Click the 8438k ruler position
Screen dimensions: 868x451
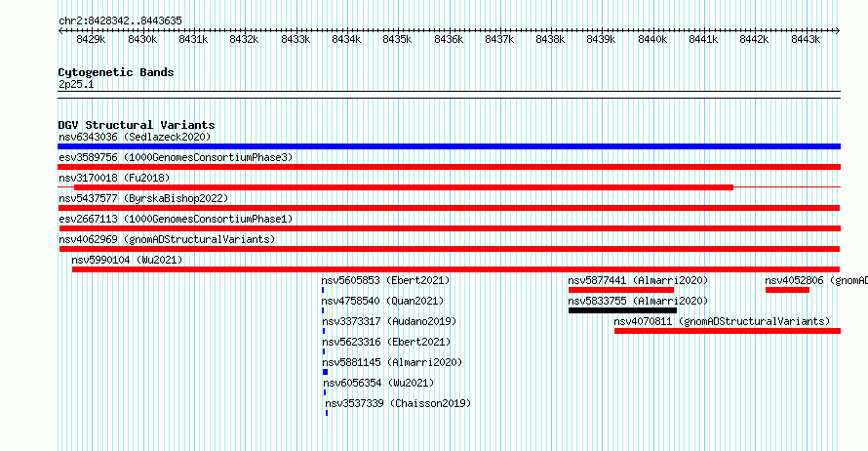(x=550, y=39)
